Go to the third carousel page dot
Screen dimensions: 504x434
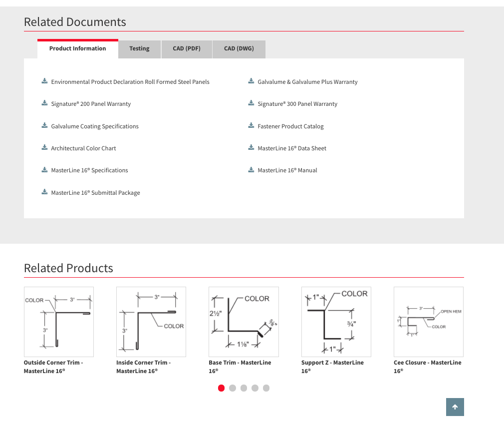tap(244, 388)
